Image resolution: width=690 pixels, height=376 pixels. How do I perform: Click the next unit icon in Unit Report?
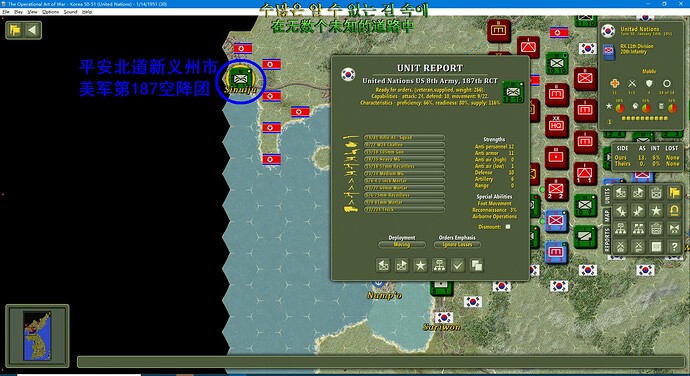(x=402, y=265)
